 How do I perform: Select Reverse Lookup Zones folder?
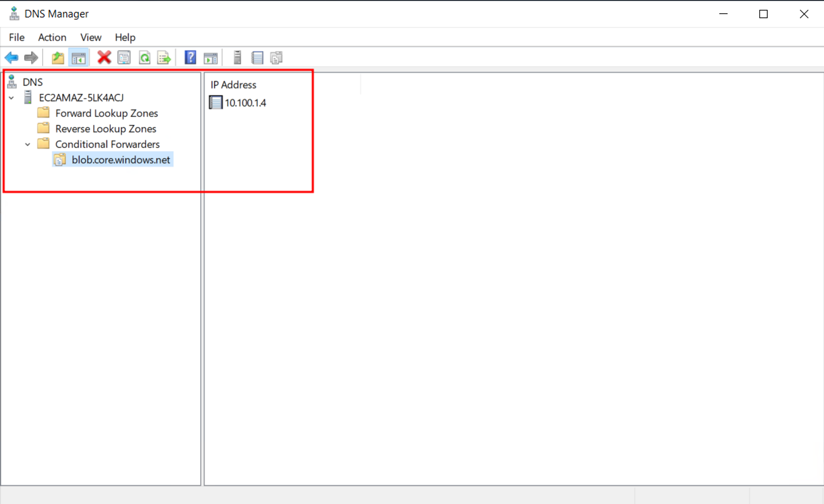105,129
